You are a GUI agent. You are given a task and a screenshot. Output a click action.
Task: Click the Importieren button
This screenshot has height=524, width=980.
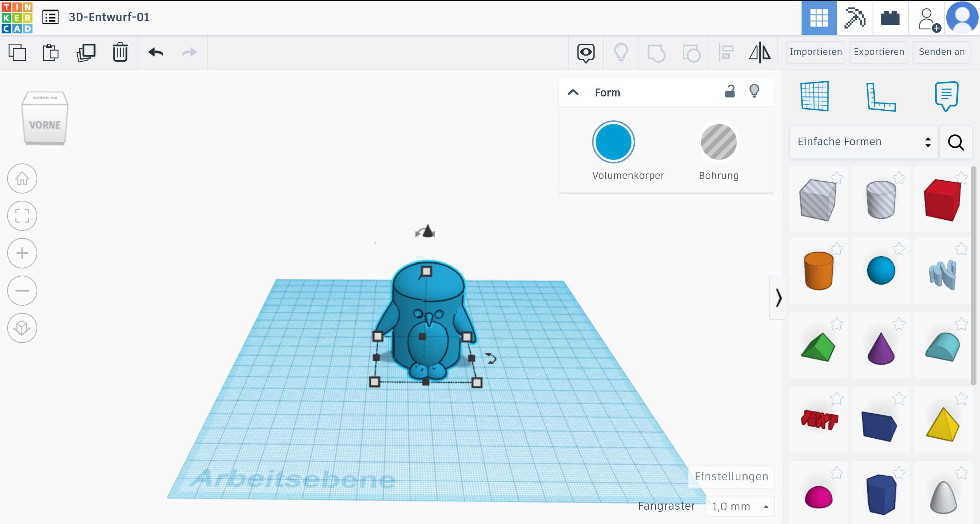[816, 52]
